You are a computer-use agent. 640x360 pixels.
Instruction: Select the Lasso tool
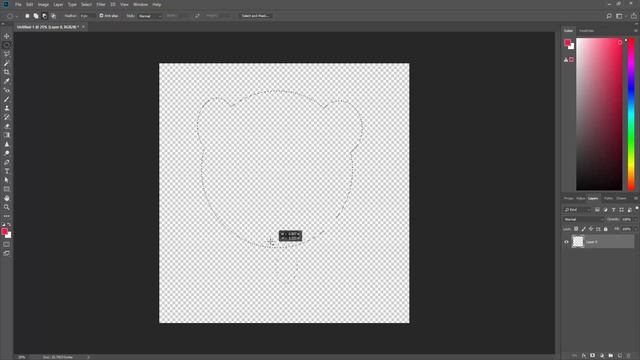point(7,54)
